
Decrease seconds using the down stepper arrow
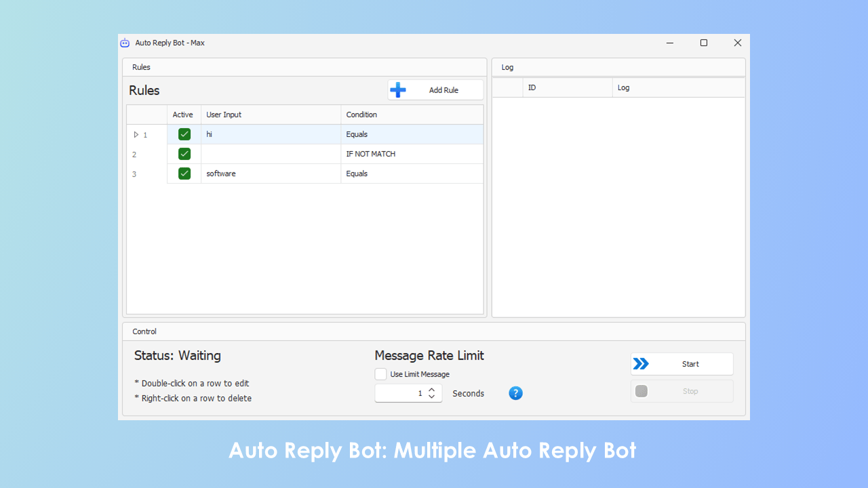tap(431, 396)
